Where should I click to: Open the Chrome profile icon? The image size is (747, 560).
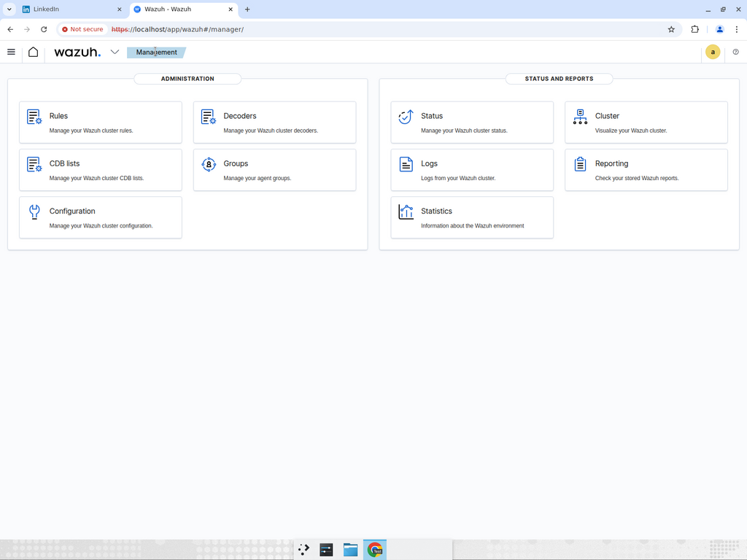(x=720, y=29)
